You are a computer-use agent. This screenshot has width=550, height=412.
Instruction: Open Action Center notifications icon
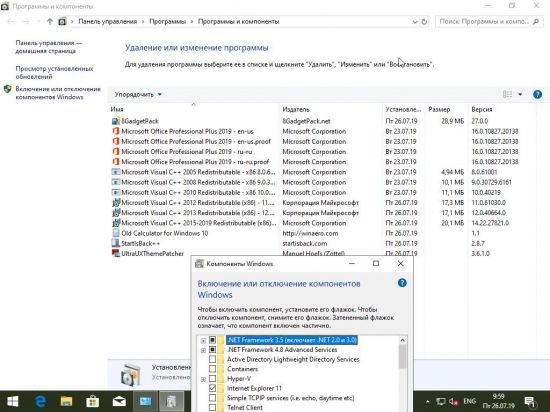(529, 401)
